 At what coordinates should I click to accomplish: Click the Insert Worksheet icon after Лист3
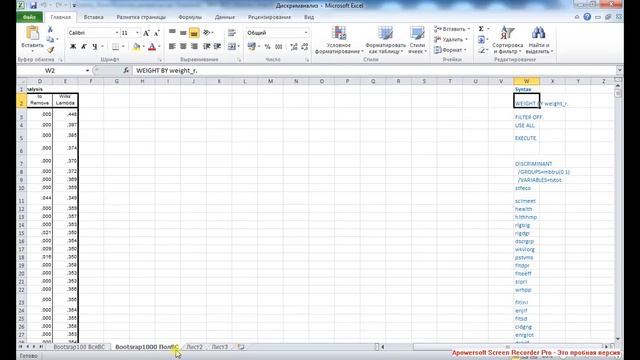click(x=241, y=347)
